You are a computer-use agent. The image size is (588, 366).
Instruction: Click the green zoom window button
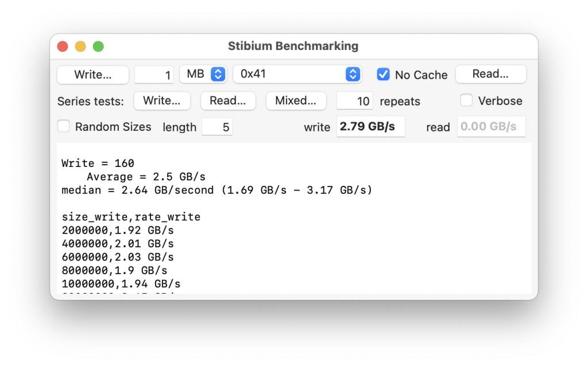pyautogui.click(x=98, y=46)
